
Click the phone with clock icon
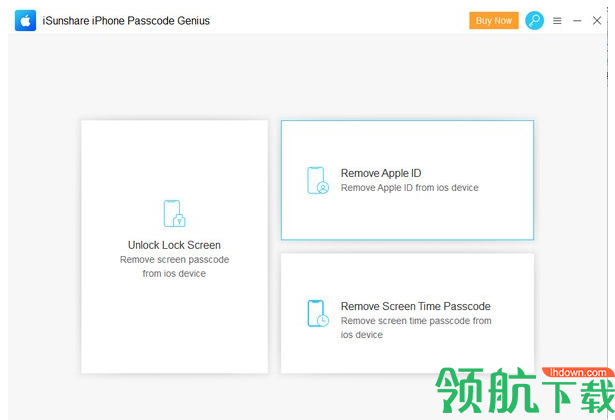pos(318,313)
